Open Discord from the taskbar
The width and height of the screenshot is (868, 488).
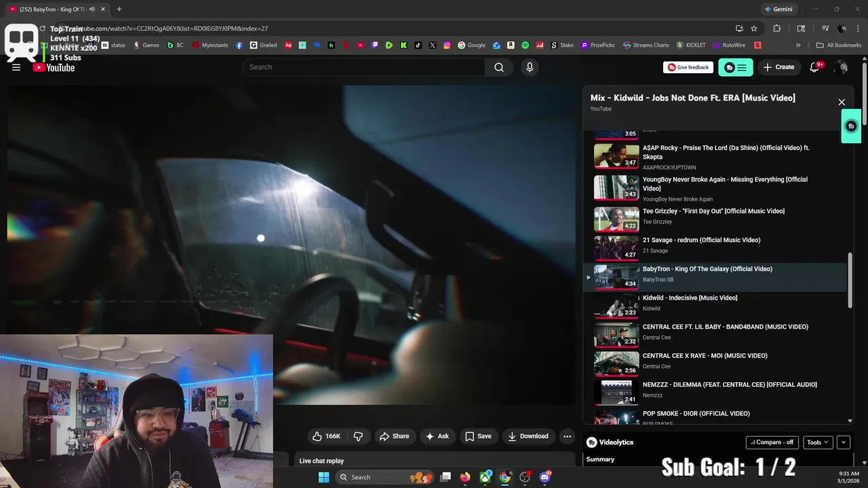tap(545, 477)
